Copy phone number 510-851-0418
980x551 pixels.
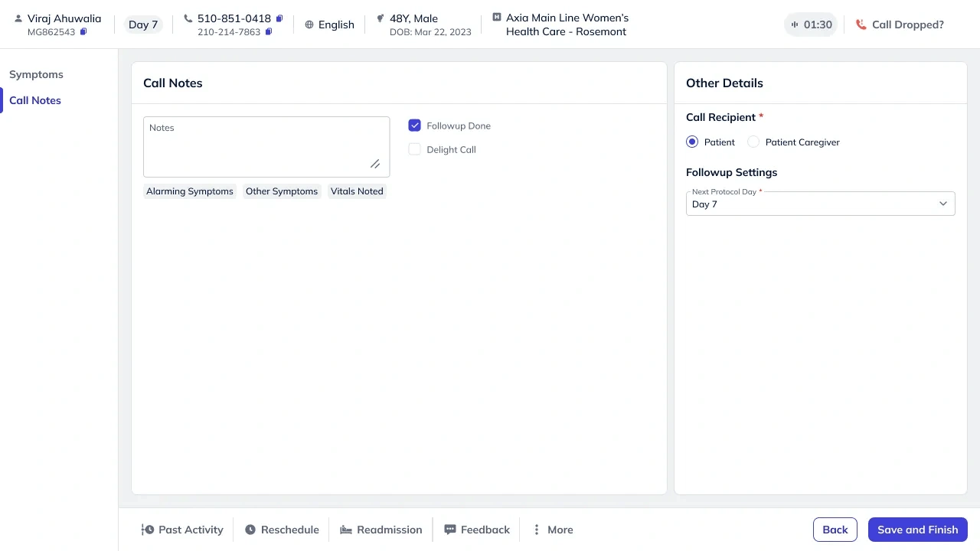[279, 18]
